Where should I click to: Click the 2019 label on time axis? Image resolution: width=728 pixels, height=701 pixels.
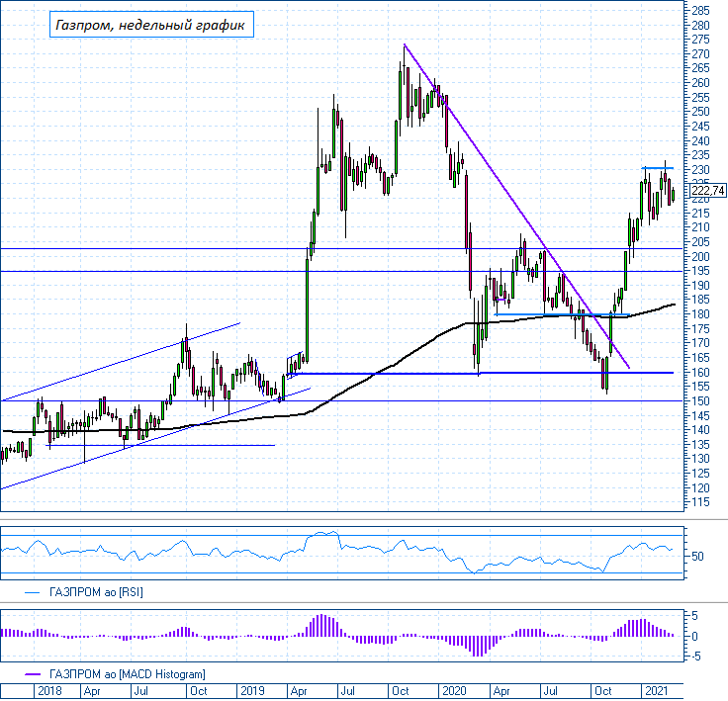[252, 691]
